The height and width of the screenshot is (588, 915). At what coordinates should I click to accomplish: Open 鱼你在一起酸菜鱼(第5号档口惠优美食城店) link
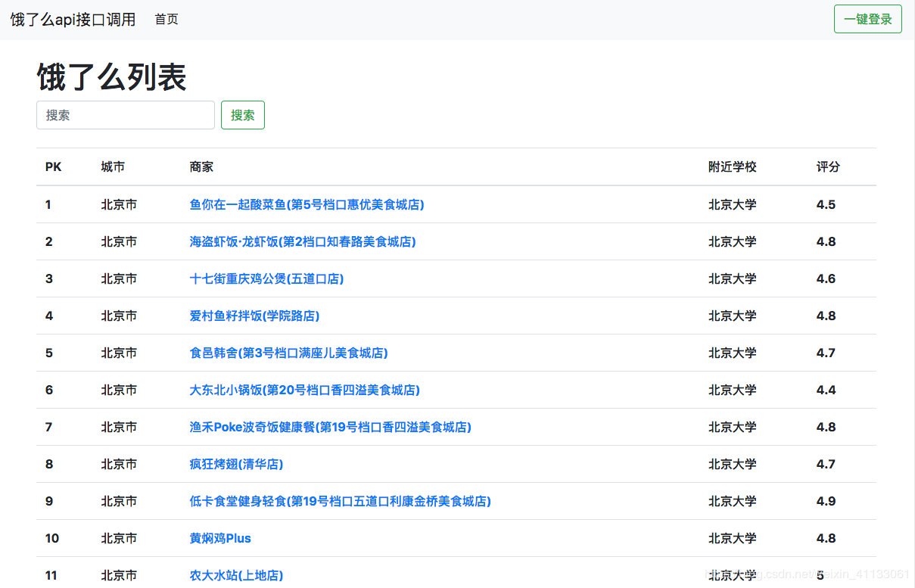(307, 204)
